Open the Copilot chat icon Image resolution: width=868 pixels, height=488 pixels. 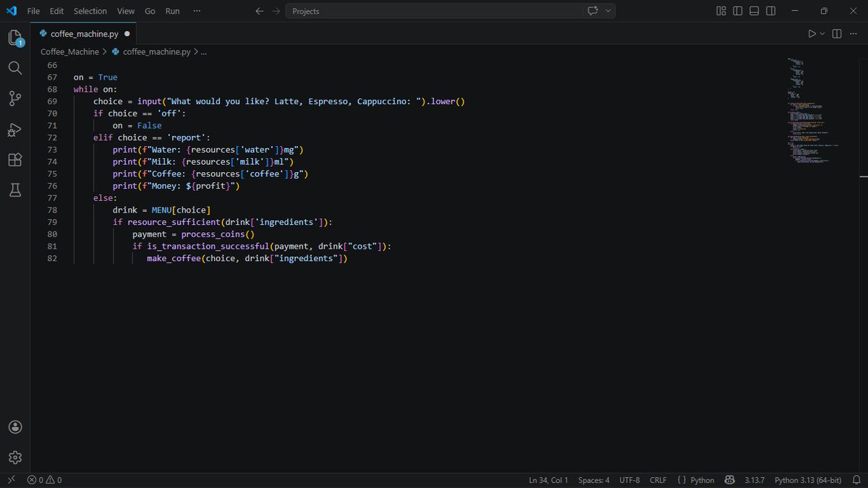coord(593,11)
